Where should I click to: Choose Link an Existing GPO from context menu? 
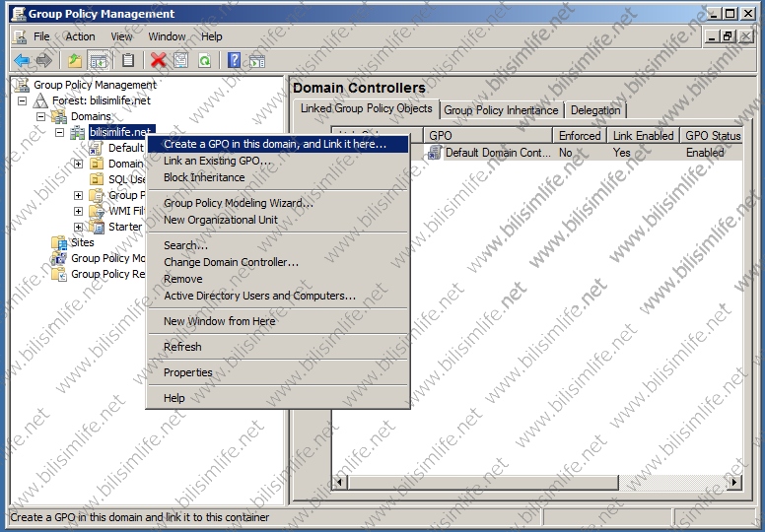point(278,161)
